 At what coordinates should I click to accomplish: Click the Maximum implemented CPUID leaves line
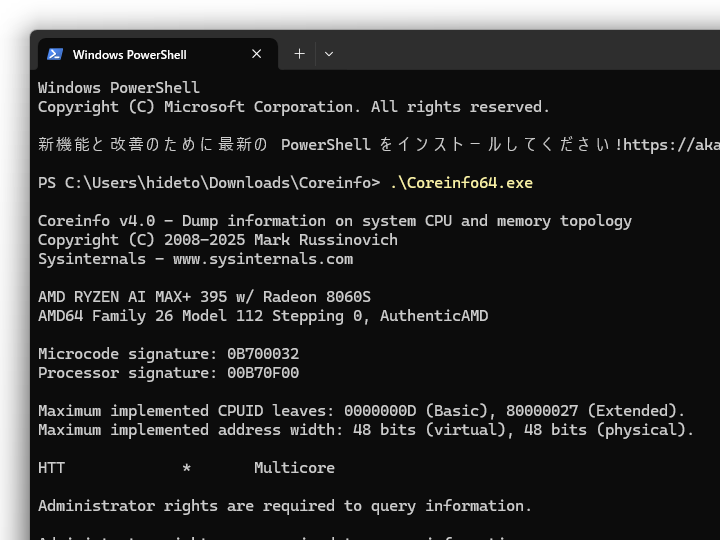click(361, 411)
